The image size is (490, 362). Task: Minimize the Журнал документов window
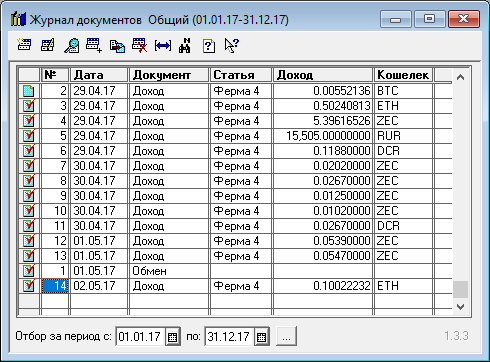coord(396,19)
